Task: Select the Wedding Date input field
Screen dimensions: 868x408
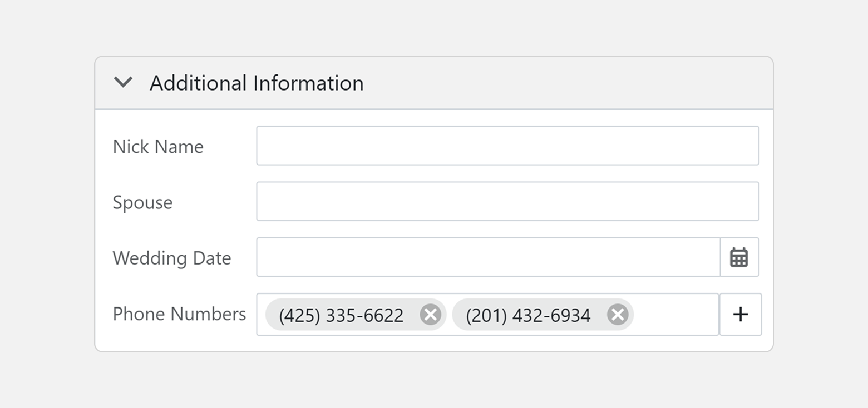Action: coord(488,257)
